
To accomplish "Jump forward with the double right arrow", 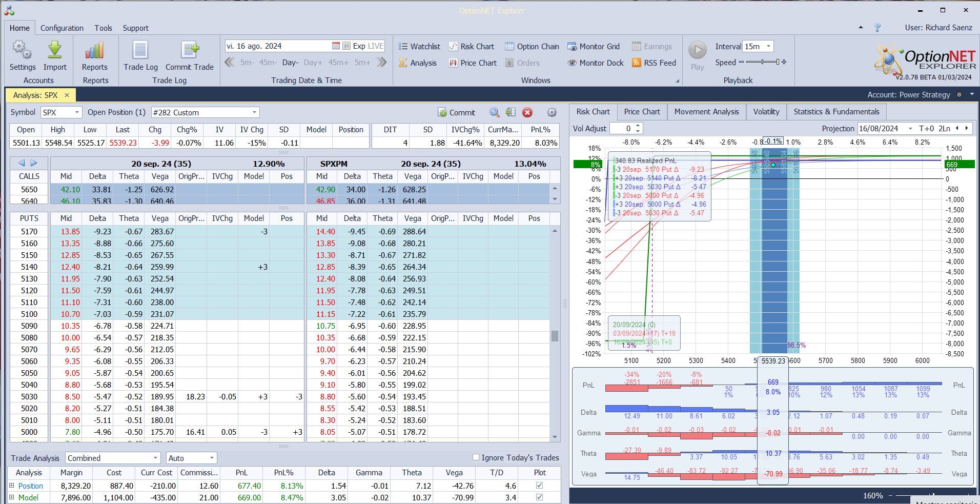I will tap(381, 62).
